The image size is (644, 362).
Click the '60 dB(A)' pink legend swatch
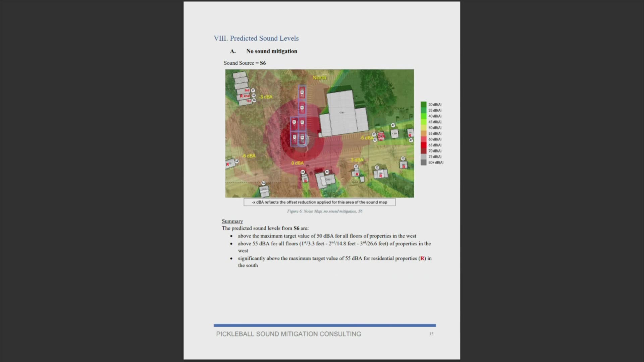point(424,139)
